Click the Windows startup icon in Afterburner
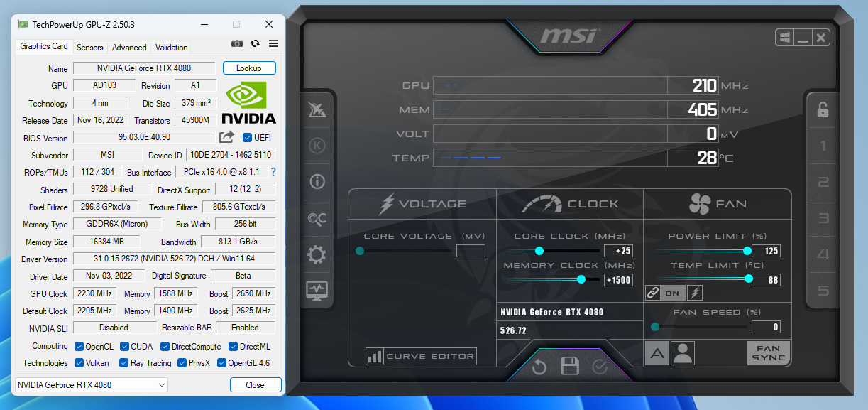 pos(785,38)
